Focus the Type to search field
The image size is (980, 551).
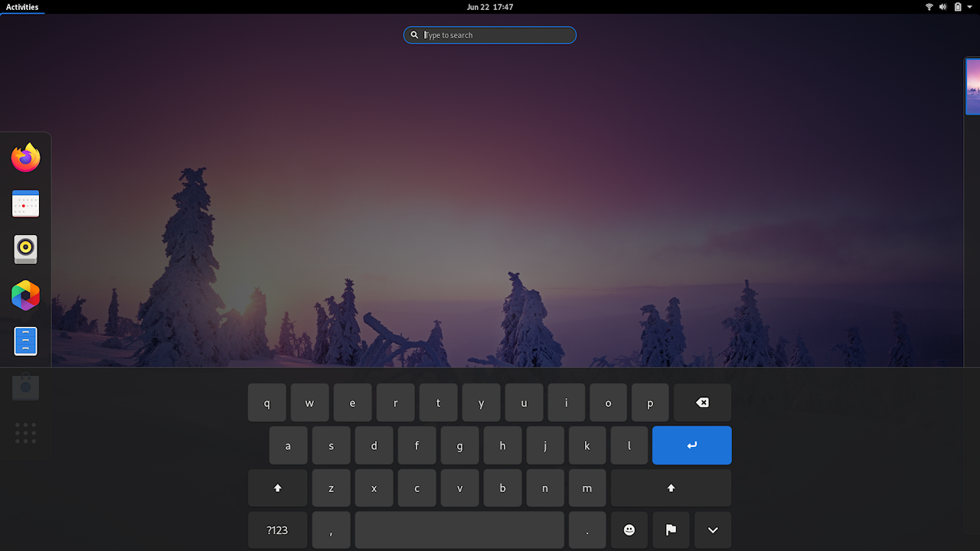[490, 35]
